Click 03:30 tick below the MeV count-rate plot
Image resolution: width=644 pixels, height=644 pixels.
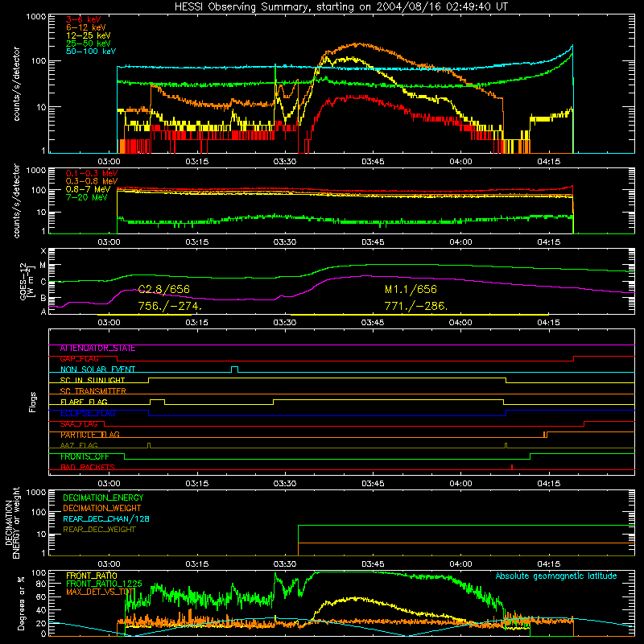(x=285, y=242)
